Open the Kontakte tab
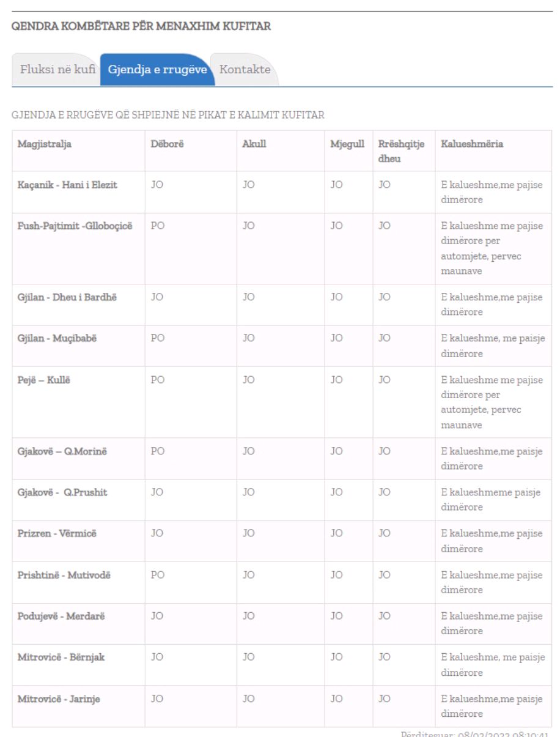This screenshot has height=737, width=560. click(x=245, y=70)
